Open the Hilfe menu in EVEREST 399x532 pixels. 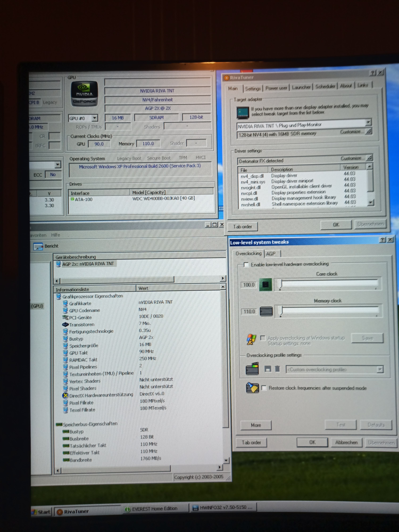coord(56,235)
